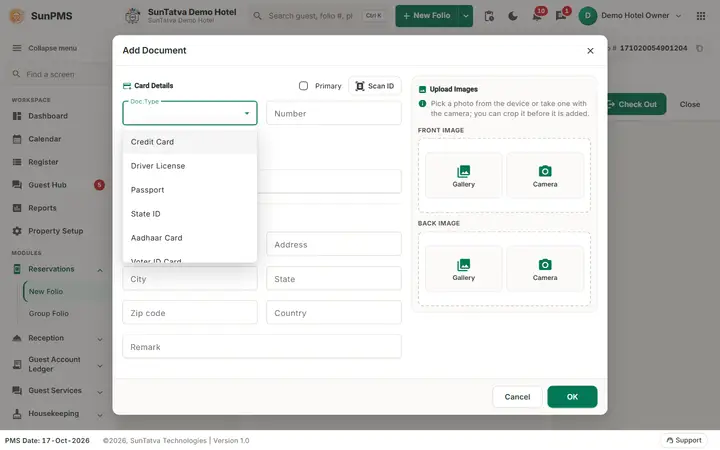
Task: Click the Scan ID button
Action: (x=375, y=86)
